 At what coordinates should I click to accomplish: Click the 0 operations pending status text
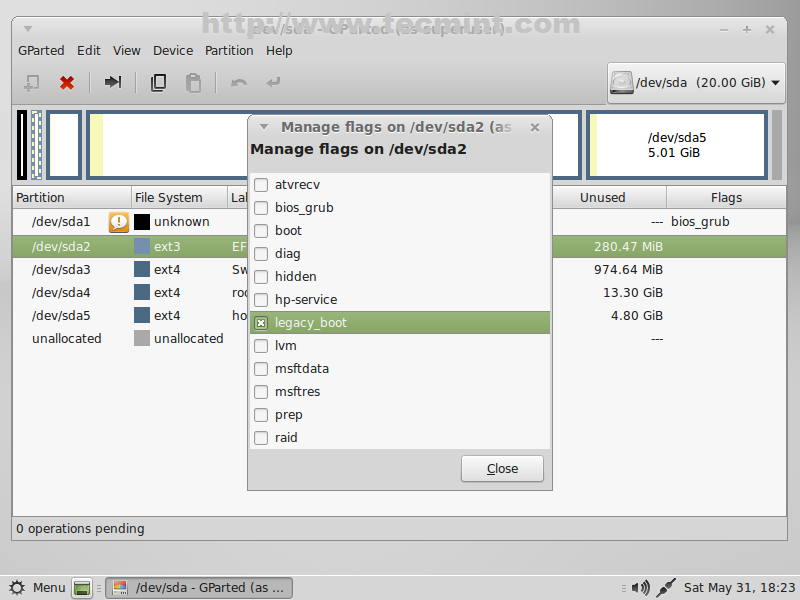[80, 529]
